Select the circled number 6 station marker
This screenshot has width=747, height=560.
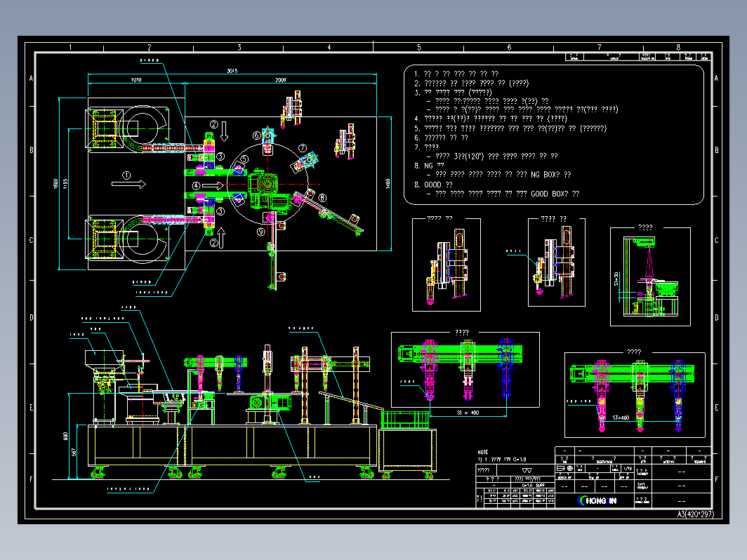pos(256,135)
